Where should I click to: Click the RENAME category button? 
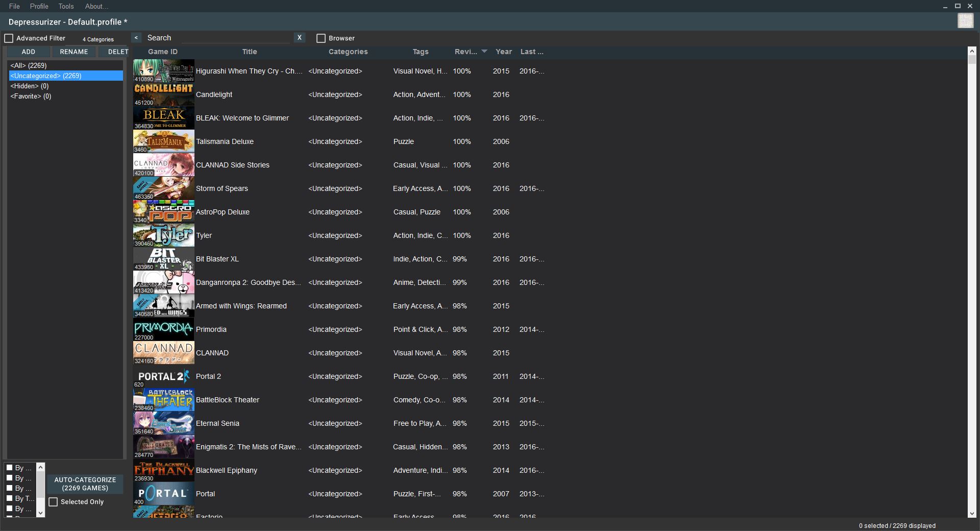pyautogui.click(x=74, y=52)
